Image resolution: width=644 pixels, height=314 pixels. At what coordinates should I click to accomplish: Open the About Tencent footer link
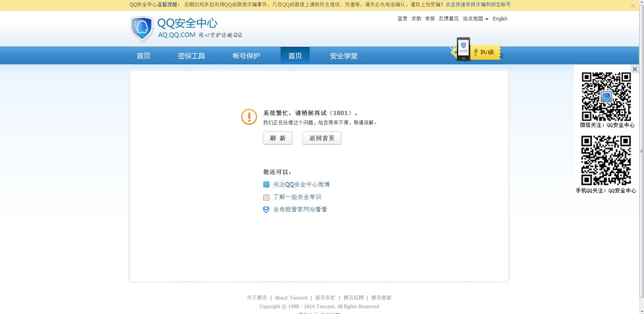291,298
